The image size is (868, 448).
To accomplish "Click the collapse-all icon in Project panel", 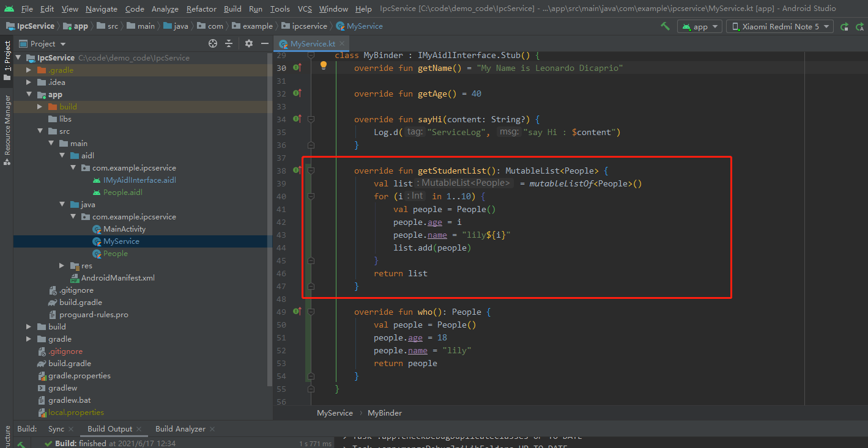I will (229, 43).
